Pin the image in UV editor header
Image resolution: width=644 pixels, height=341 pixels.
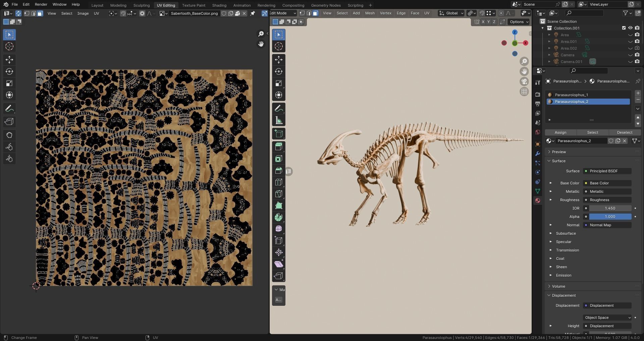[253, 13]
